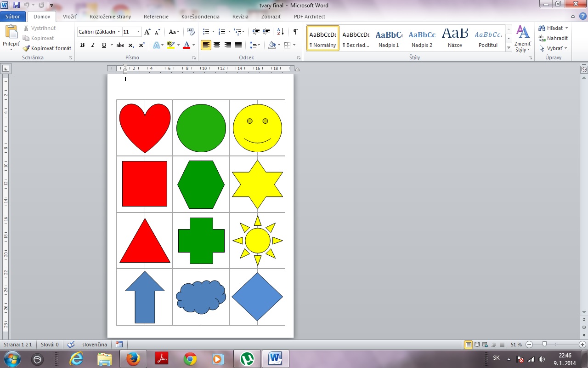This screenshot has width=588, height=368.
Task: Open uTorrent from the taskbar
Action: click(x=248, y=358)
